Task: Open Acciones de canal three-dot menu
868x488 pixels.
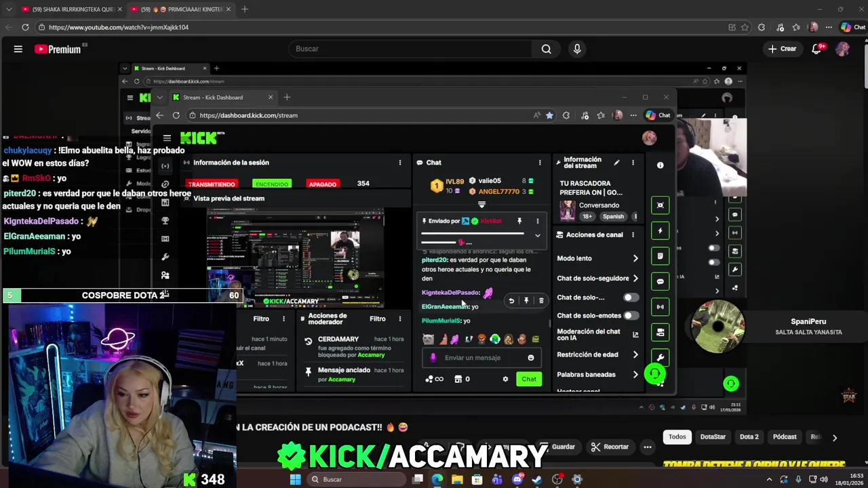Action: pyautogui.click(x=633, y=235)
